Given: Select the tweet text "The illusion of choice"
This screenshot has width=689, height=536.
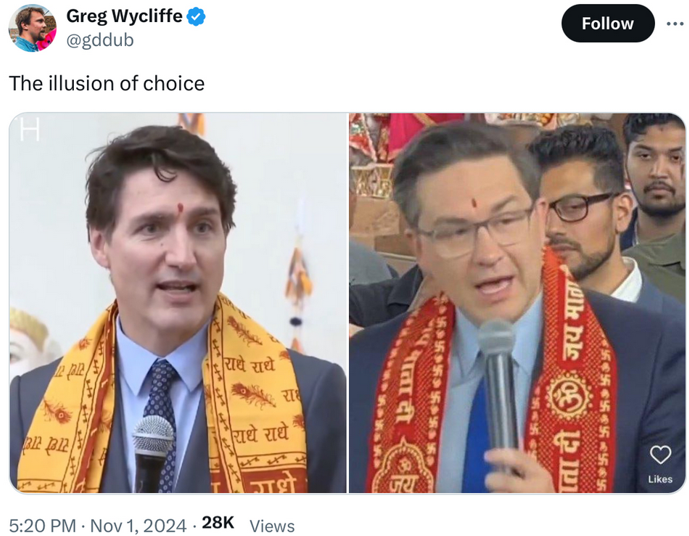Looking at the screenshot, I should (107, 83).
